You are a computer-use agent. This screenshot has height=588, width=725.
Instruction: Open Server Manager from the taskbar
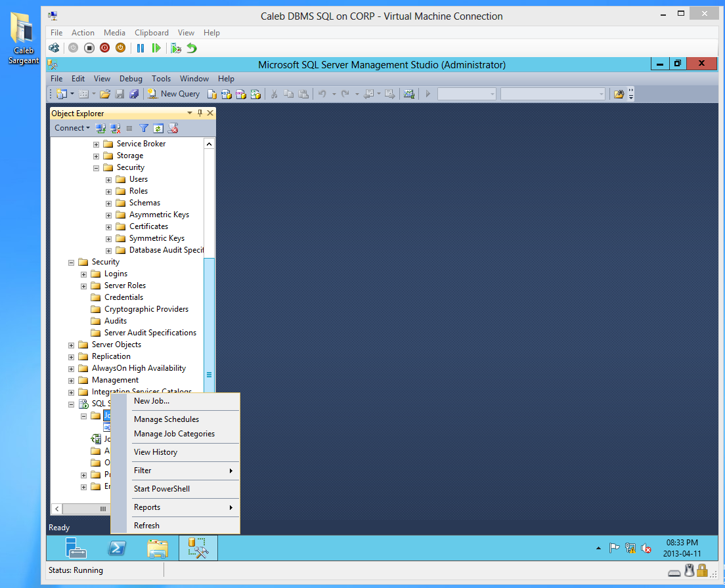tap(76, 548)
